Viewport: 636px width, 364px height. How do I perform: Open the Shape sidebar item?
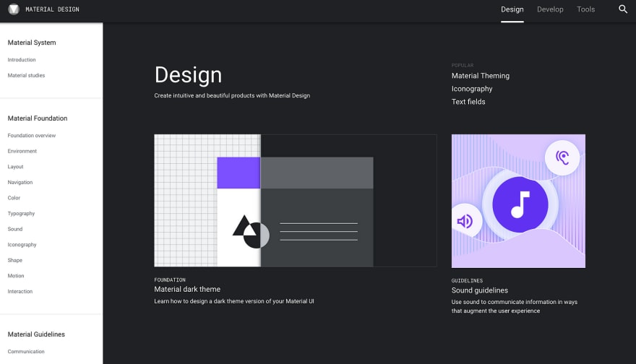(x=14, y=260)
